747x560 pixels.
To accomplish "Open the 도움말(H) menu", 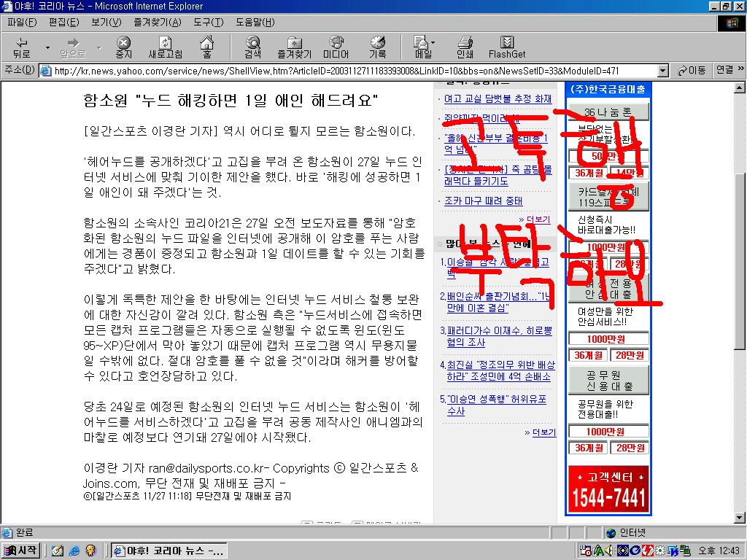I will [255, 23].
